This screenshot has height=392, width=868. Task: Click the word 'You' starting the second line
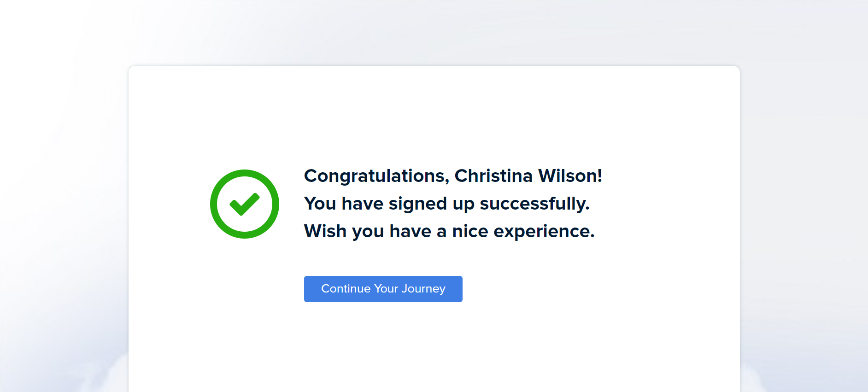pyautogui.click(x=320, y=204)
